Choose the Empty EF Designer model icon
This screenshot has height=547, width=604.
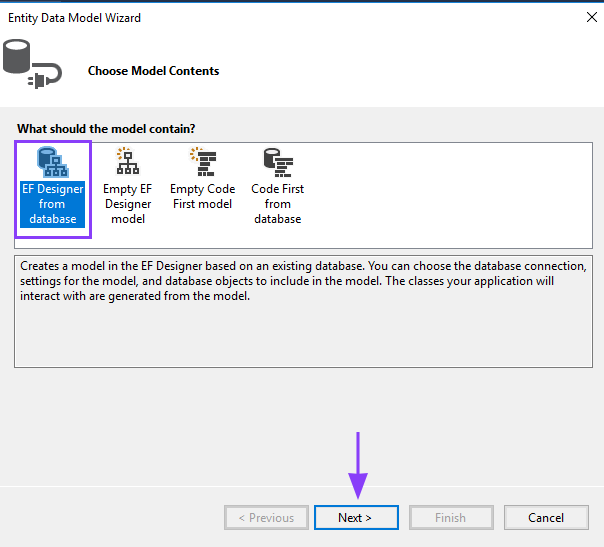(x=127, y=162)
